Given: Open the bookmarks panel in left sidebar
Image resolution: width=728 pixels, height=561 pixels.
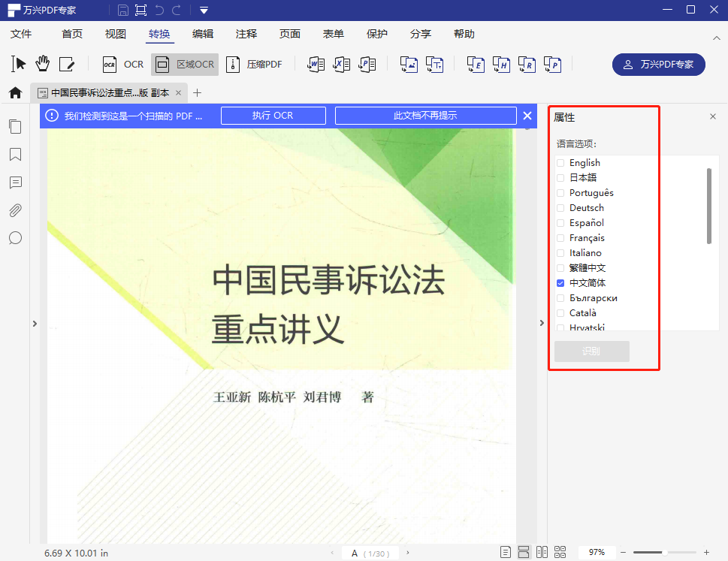Looking at the screenshot, I should click(15, 155).
